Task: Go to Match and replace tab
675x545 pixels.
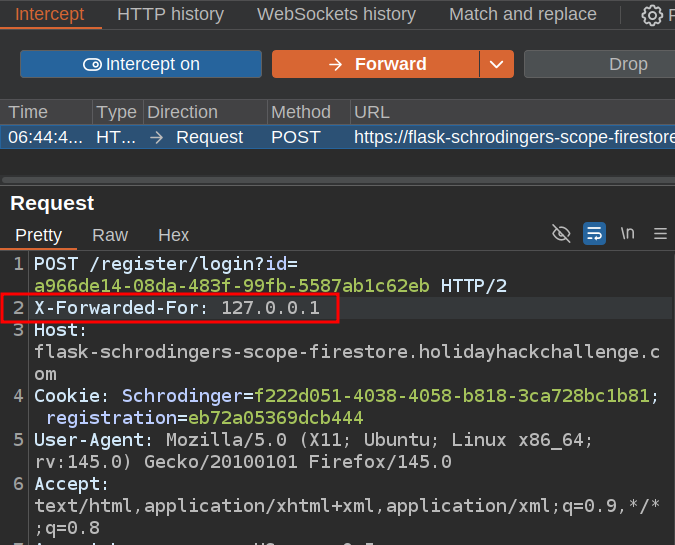Action: pos(522,14)
